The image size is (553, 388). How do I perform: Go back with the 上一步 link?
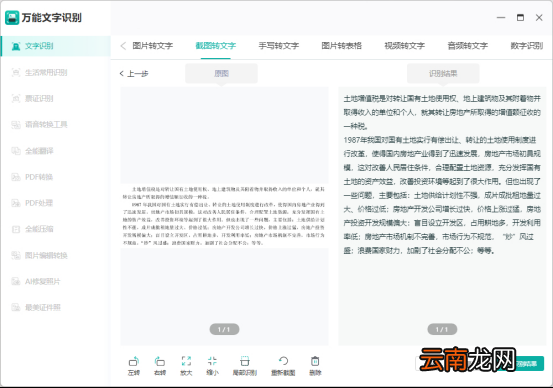pyautogui.click(x=134, y=74)
